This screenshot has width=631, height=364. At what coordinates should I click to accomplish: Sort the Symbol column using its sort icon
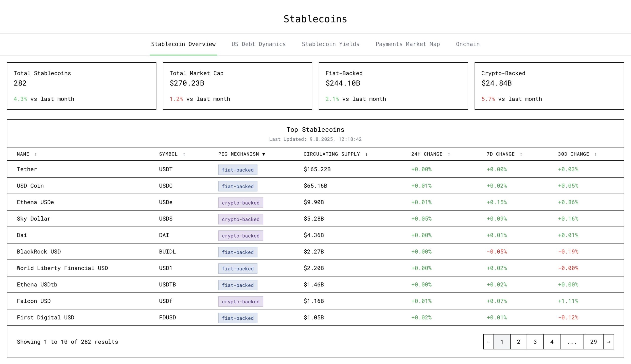[184, 154]
